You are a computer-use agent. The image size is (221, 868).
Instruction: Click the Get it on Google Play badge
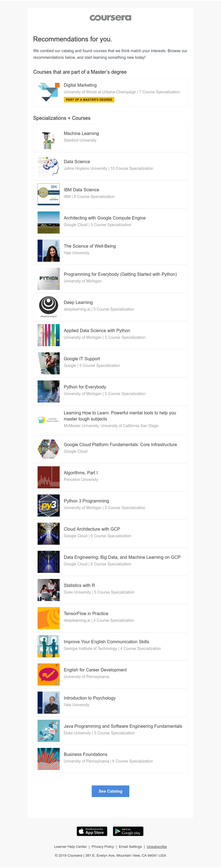(128, 831)
